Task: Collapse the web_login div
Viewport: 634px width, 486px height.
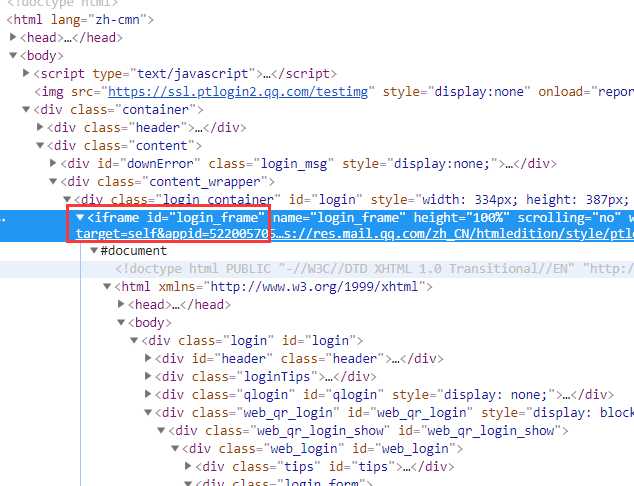Action: point(175,448)
